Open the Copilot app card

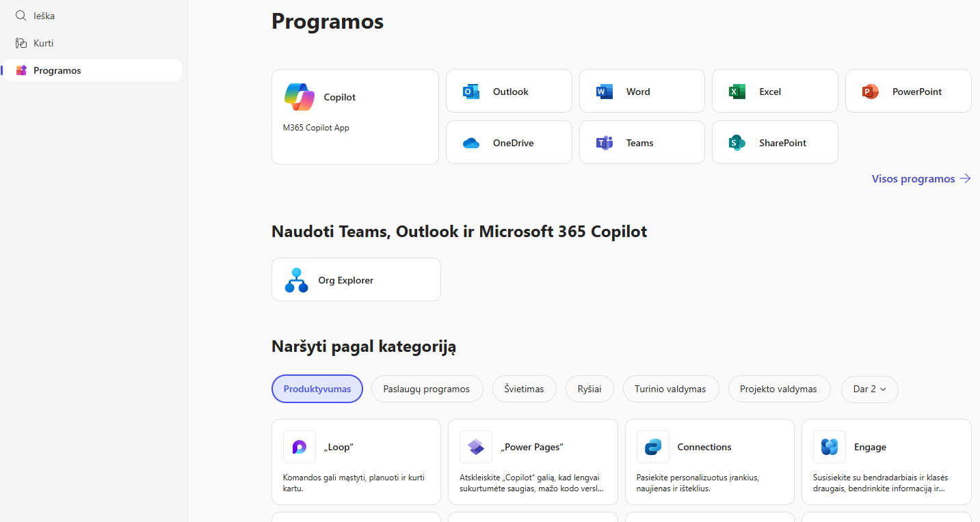point(355,117)
